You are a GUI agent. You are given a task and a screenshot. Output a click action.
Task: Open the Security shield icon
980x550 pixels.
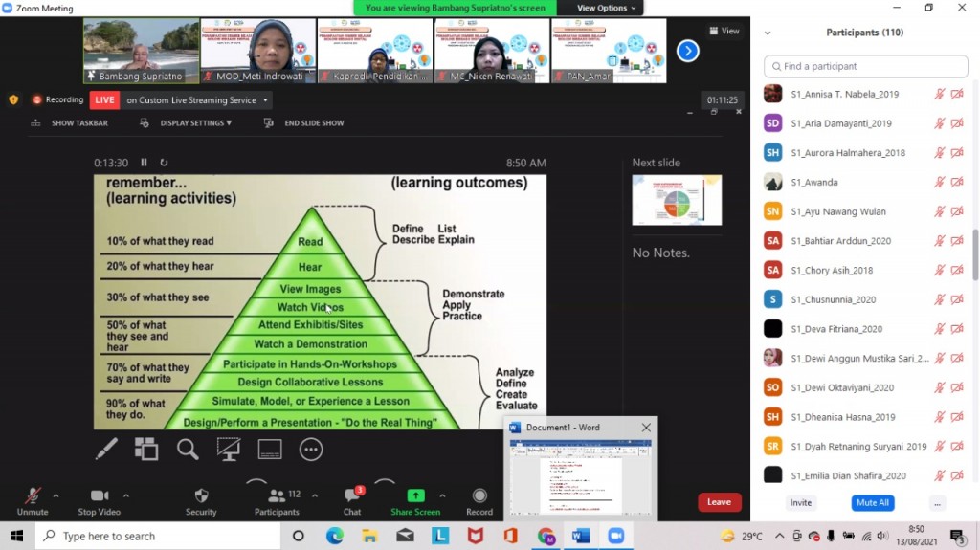(x=201, y=501)
